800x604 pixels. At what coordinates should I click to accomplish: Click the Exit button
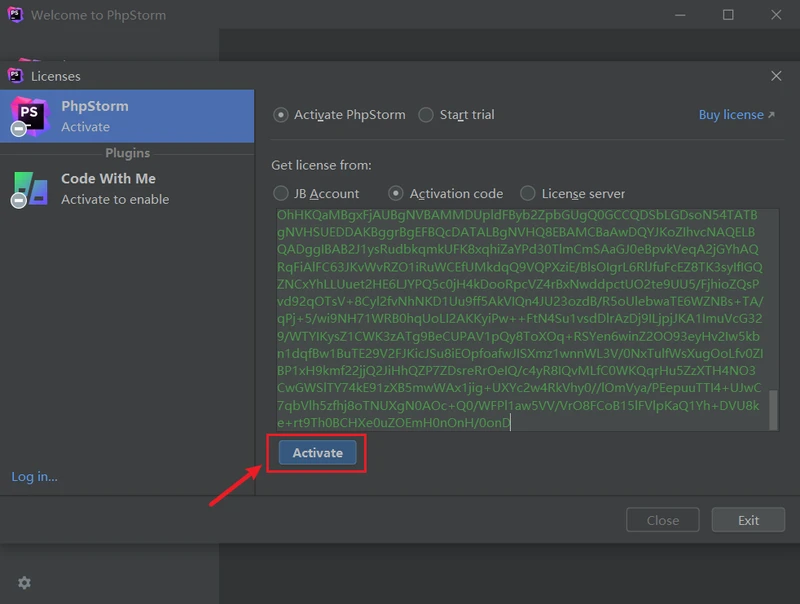(748, 520)
